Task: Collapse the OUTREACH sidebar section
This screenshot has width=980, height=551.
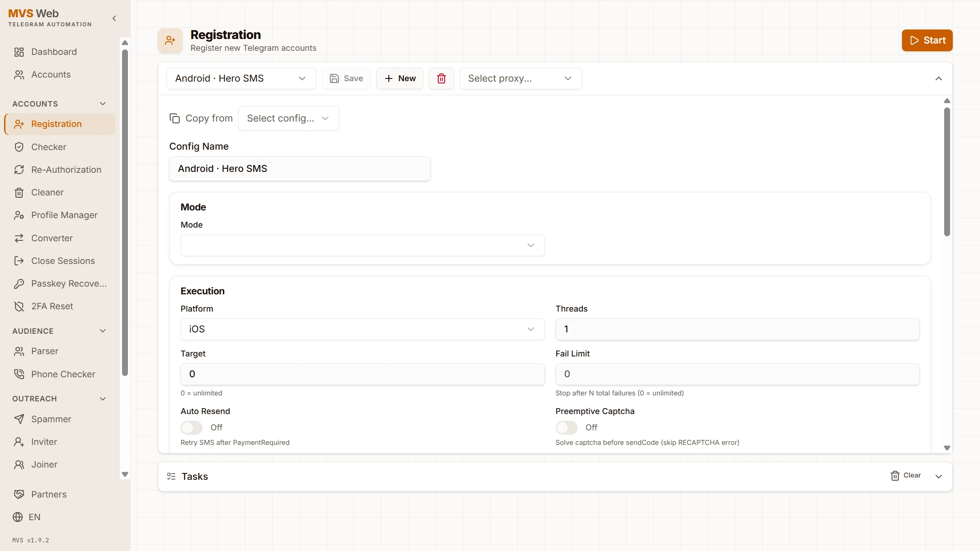Action: pos(103,399)
